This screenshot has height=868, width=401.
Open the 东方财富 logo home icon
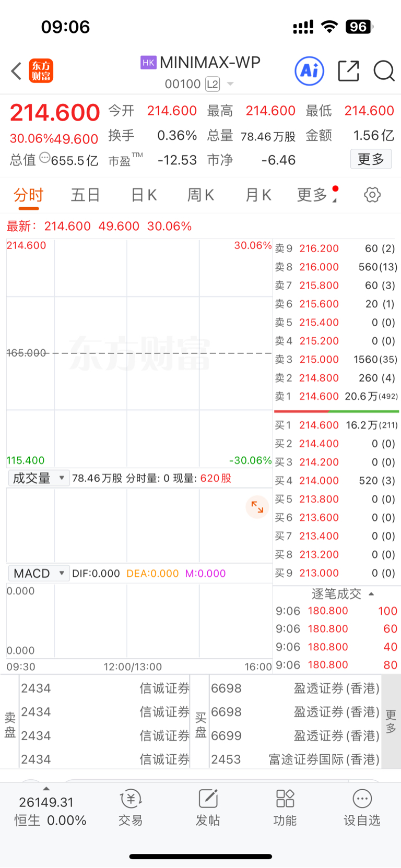pos(41,71)
